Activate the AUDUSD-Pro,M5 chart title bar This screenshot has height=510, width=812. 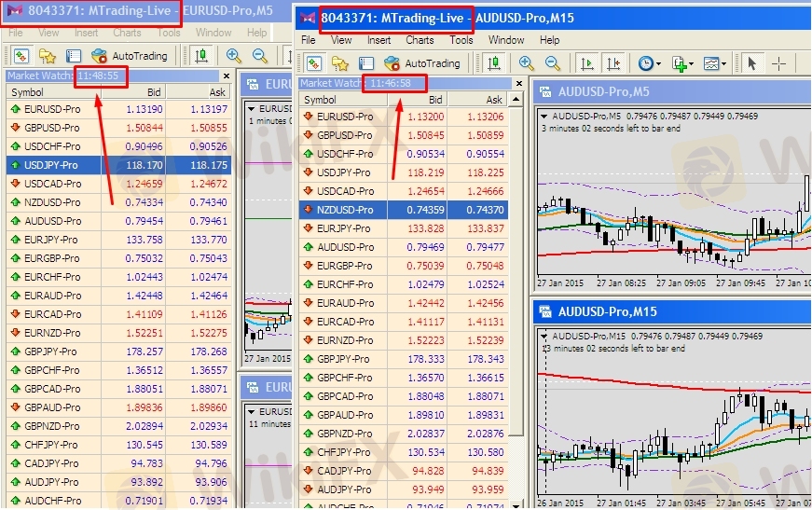672,92
